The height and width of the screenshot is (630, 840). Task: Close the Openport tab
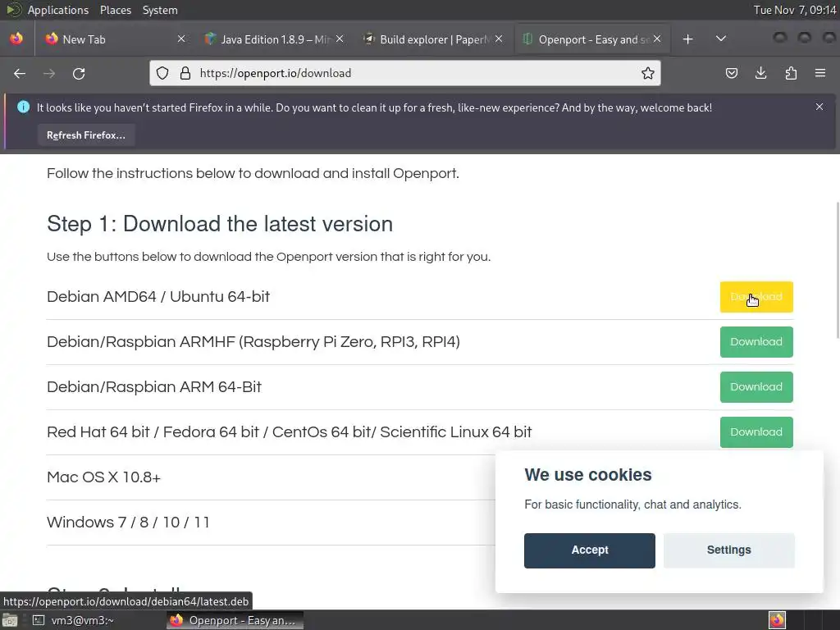point(657,39)
